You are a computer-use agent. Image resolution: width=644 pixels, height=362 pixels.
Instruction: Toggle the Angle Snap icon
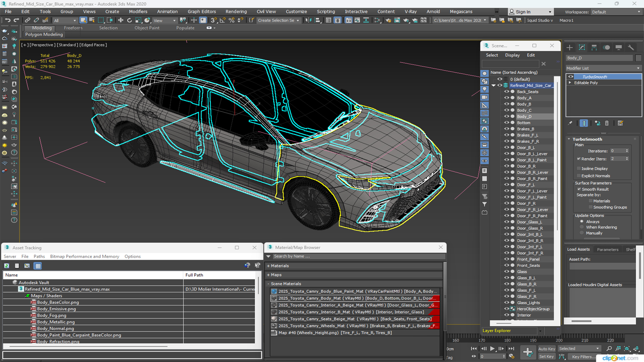pyautogui.click(x=222, y=20)
